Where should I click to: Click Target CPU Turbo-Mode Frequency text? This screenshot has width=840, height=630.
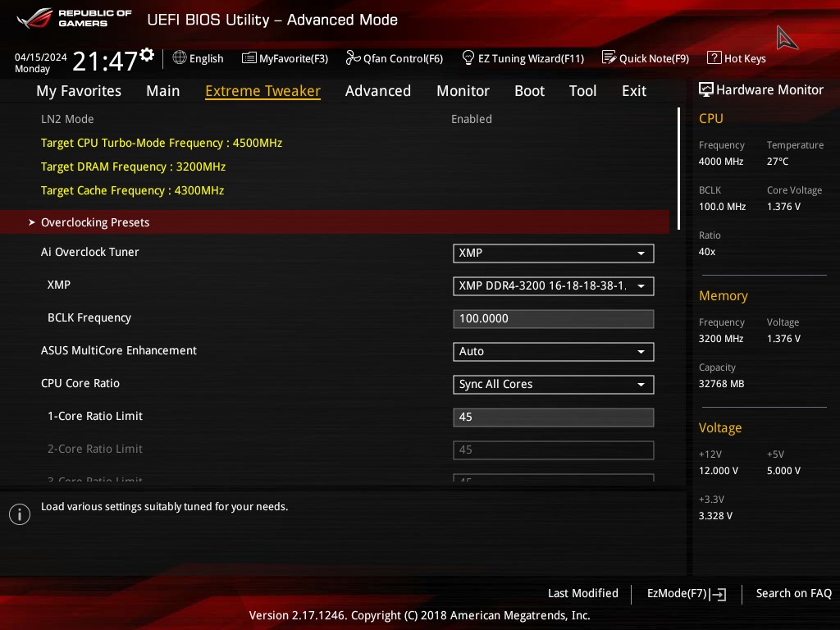162,143
